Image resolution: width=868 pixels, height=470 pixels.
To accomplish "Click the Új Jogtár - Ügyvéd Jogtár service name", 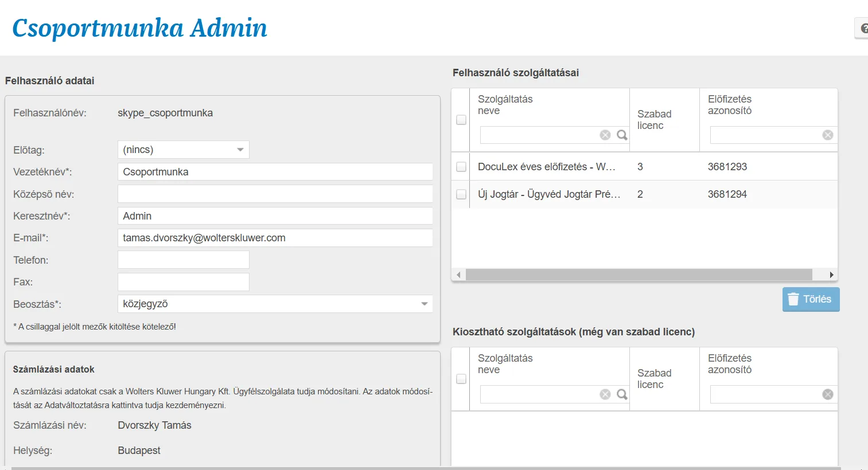I will point(549,194).
